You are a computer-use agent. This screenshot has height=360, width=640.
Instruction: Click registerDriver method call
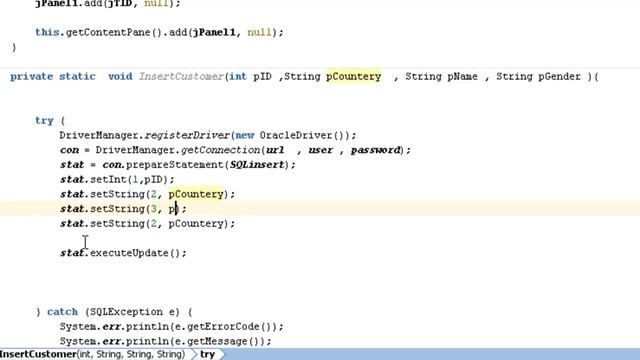click(x=187, y=136)
